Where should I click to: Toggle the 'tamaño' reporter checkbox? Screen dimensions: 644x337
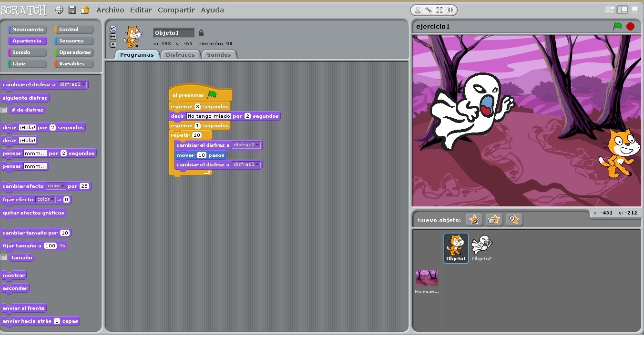[4, 258]
